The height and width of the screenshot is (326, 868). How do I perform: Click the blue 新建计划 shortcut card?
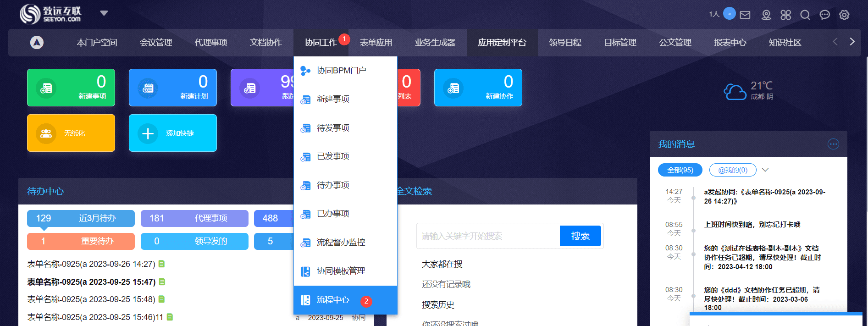click(x=173, y=88)
